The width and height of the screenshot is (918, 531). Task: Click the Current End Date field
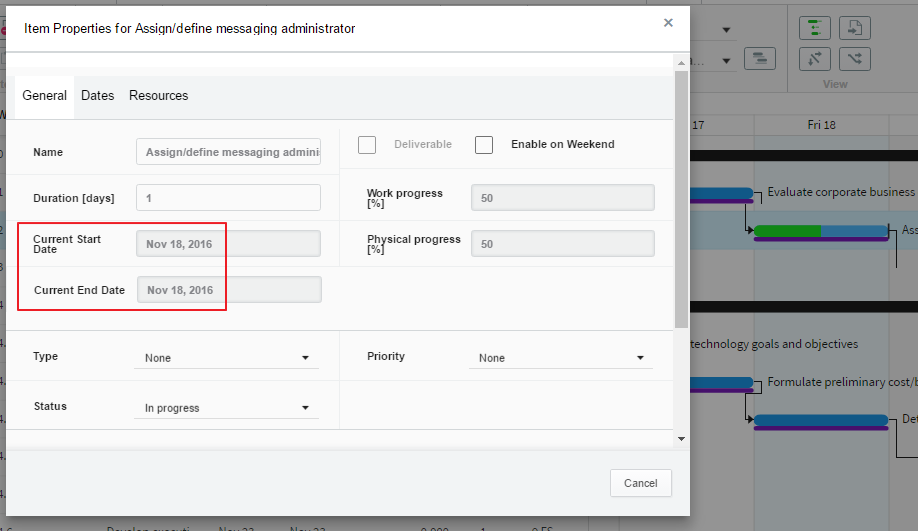(x=229, y=290)
